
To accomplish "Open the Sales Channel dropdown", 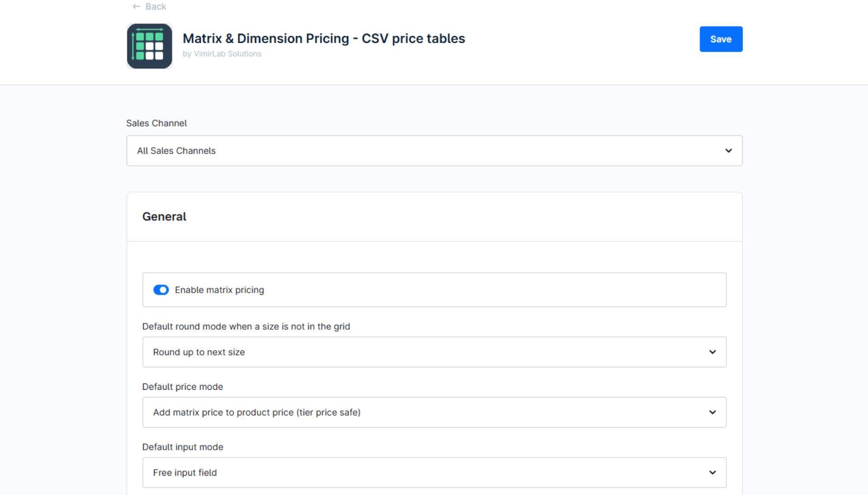I will click(434, 151).
